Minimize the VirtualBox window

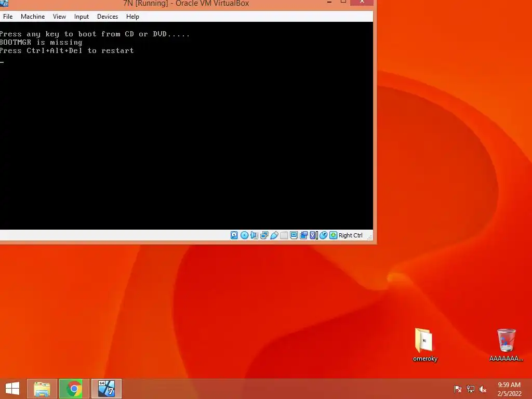(329, 3)
